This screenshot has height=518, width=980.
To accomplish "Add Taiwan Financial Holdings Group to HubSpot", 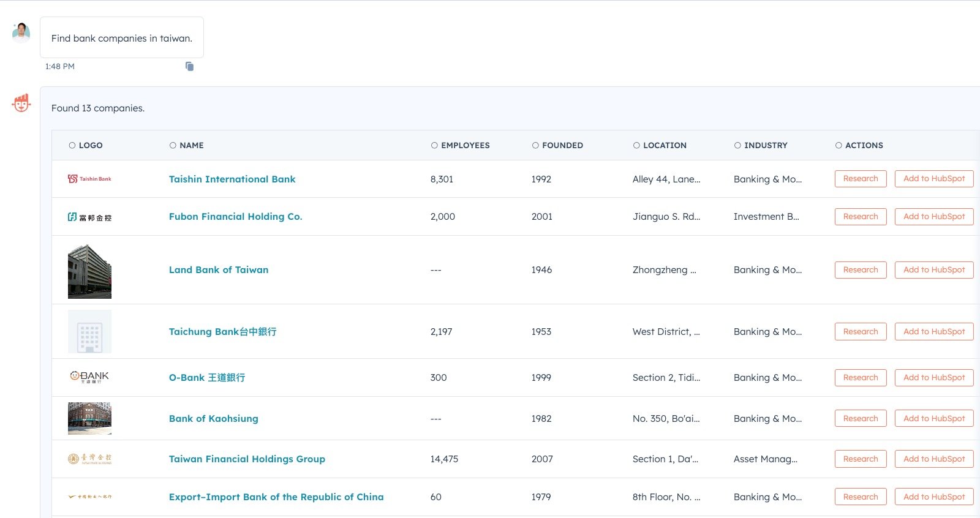I will tap(933, 459).
